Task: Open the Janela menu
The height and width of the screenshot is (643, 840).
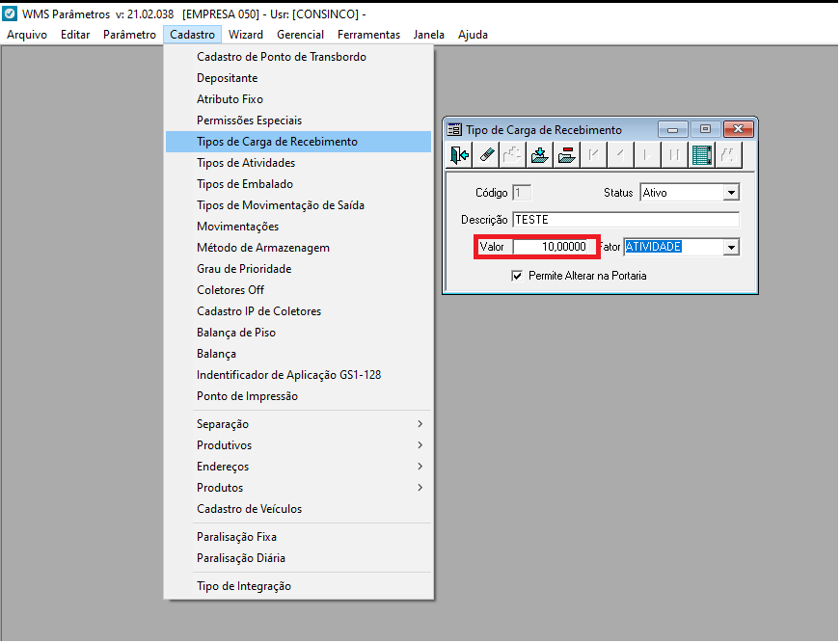Action: click(x=428, y=35)
